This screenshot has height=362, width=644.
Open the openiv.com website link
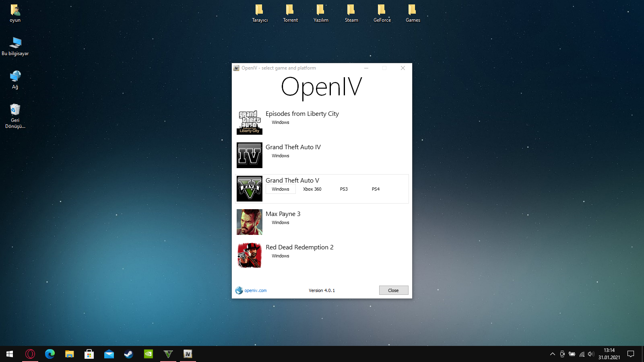[256, 290]
